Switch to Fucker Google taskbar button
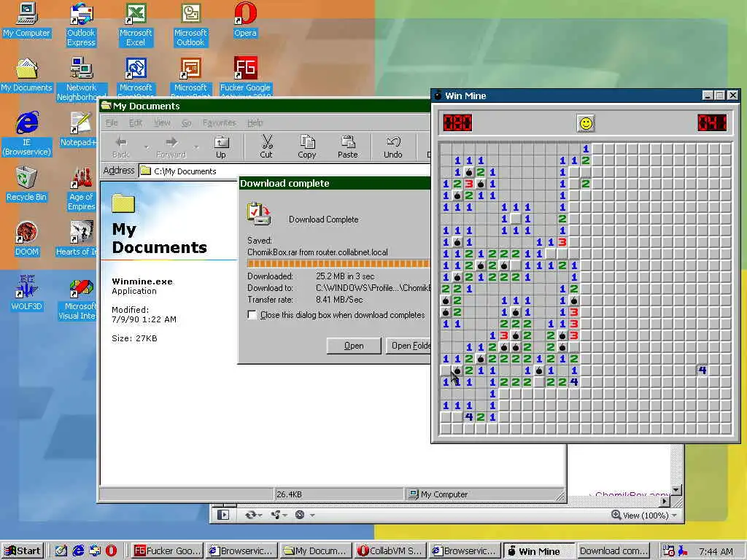Screen dimensions: 747x560 click(x=166, y=551)
